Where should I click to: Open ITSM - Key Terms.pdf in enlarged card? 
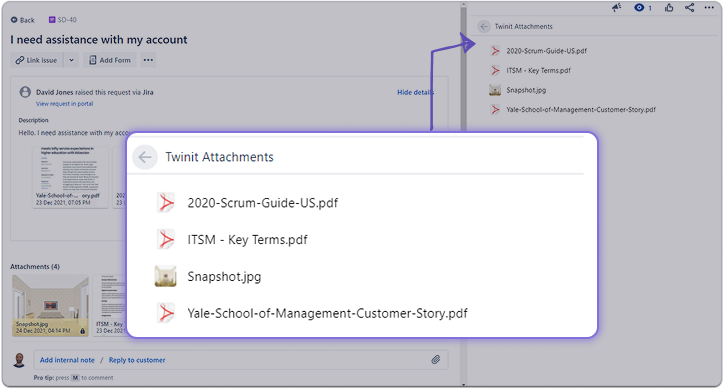tap(247, 240)
